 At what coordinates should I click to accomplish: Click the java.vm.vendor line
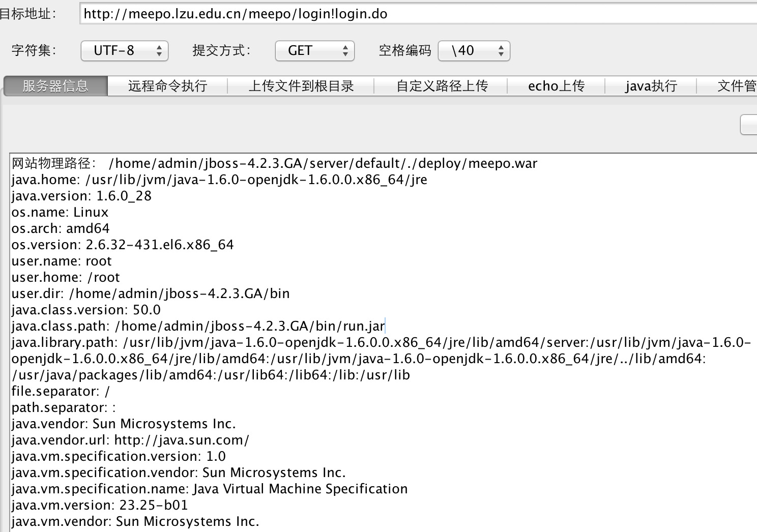(135, 521)
